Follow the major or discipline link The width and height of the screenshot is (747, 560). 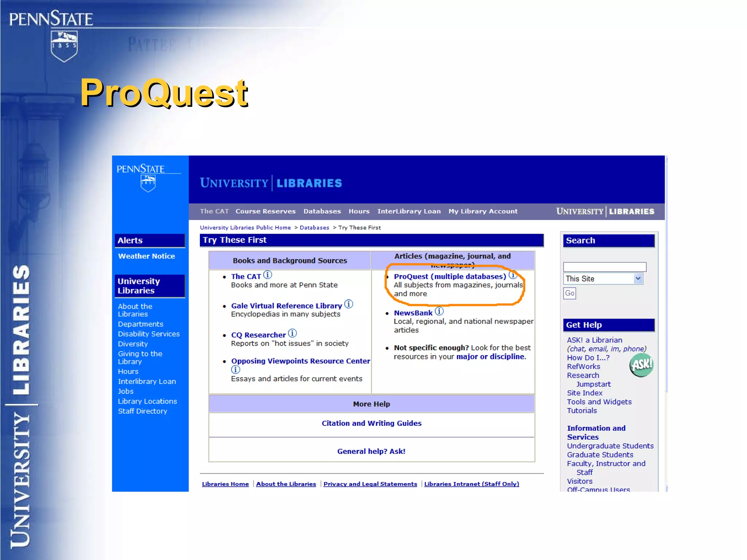tap(491, 357)
